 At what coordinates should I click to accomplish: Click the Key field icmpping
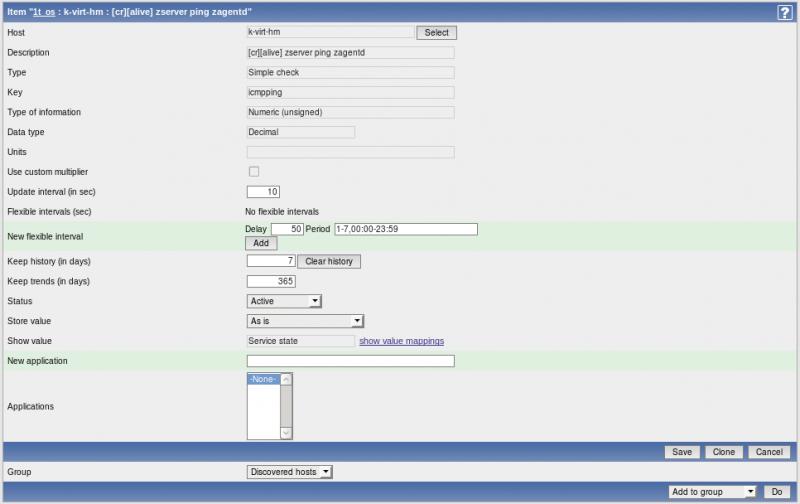[351, 92]
